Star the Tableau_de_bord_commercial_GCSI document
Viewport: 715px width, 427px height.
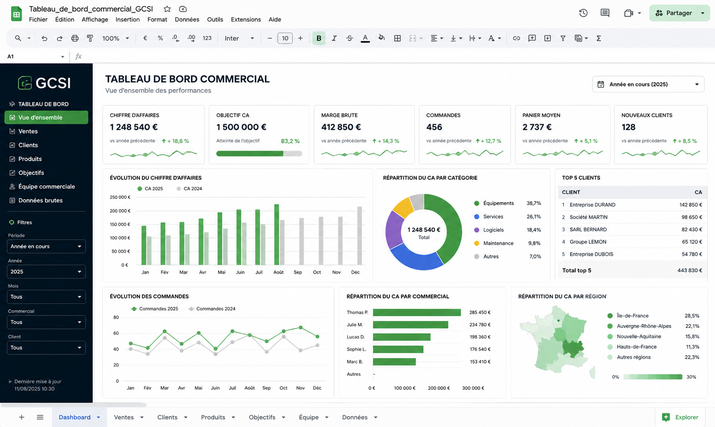pos(167,9)
